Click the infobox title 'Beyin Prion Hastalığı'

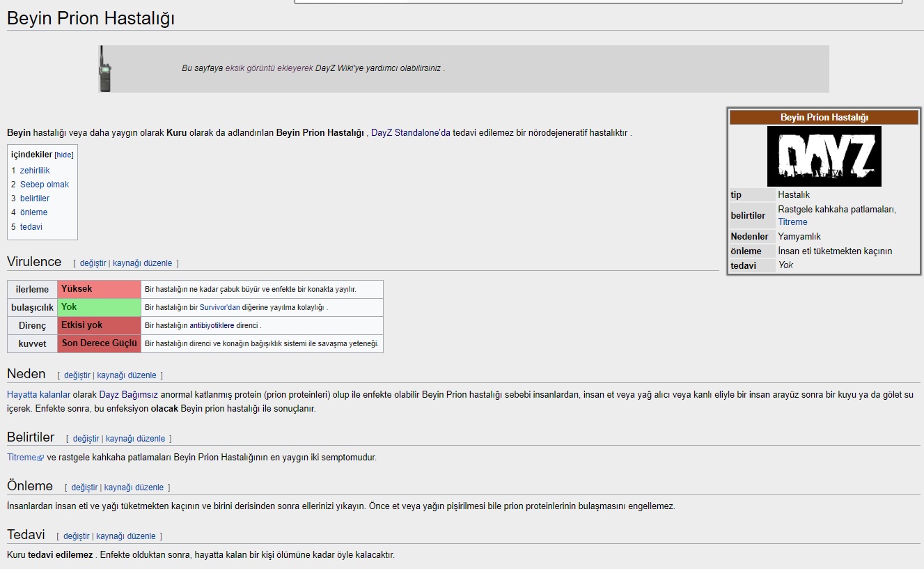pos(824,118)
